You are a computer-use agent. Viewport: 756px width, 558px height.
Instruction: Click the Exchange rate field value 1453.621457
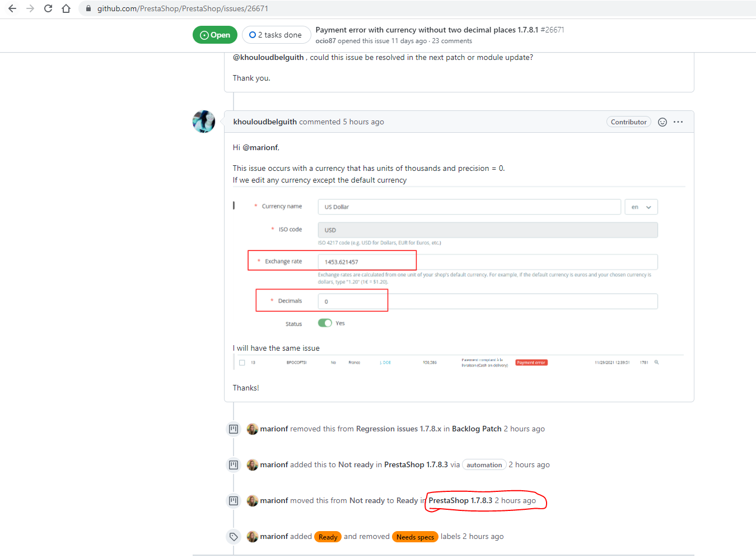point(488,262)
